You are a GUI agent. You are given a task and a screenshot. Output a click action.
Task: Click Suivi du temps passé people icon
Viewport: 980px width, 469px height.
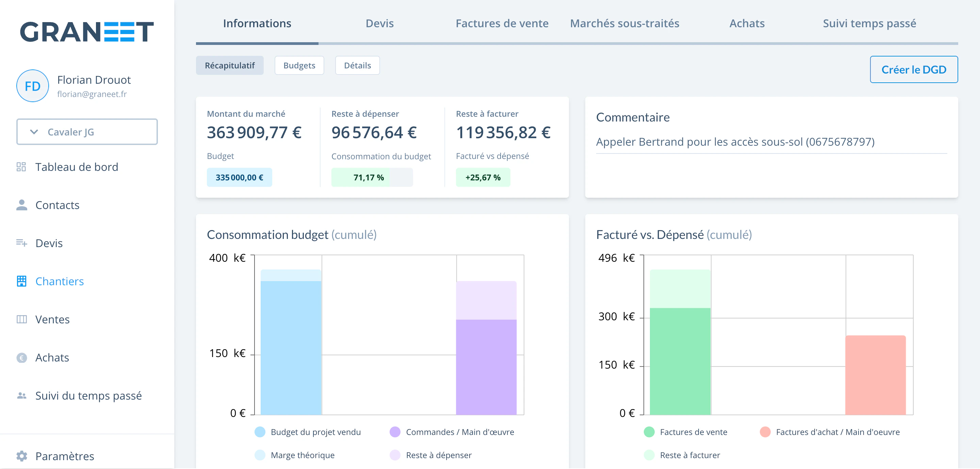coord(22,395)
